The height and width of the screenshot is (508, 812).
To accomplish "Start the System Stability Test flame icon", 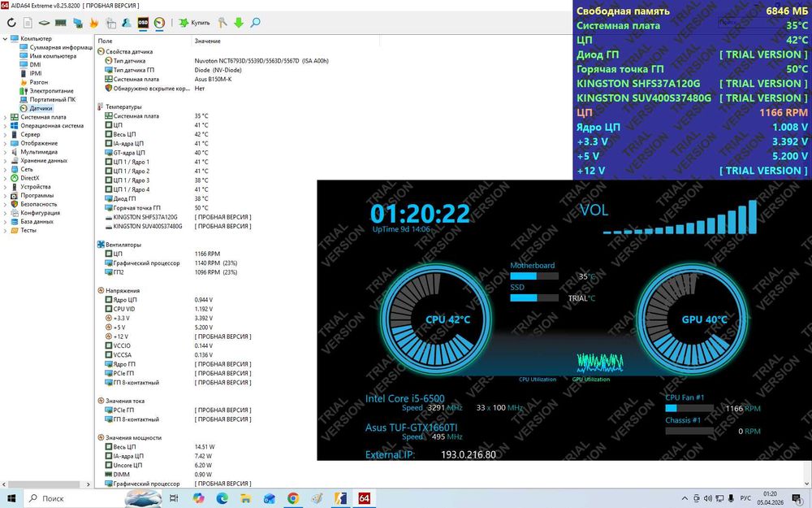I will 93,23.
